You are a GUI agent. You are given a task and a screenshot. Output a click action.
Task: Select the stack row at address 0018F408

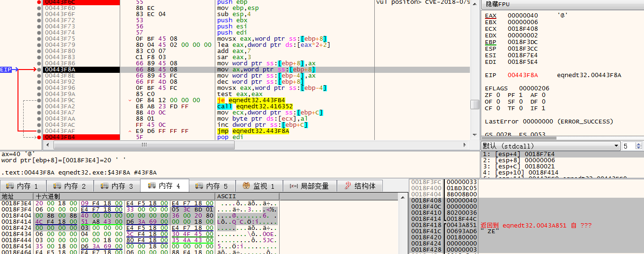pyautogui.click(x=527, y=201)
